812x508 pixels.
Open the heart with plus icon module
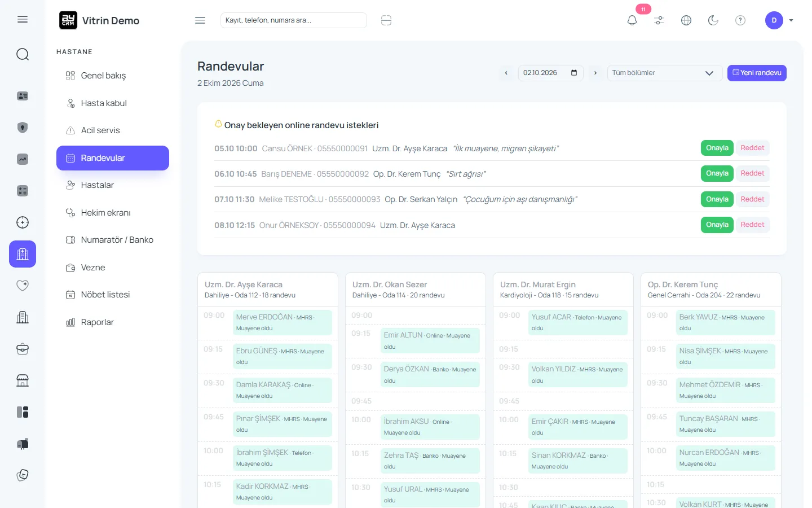(23, 286)
